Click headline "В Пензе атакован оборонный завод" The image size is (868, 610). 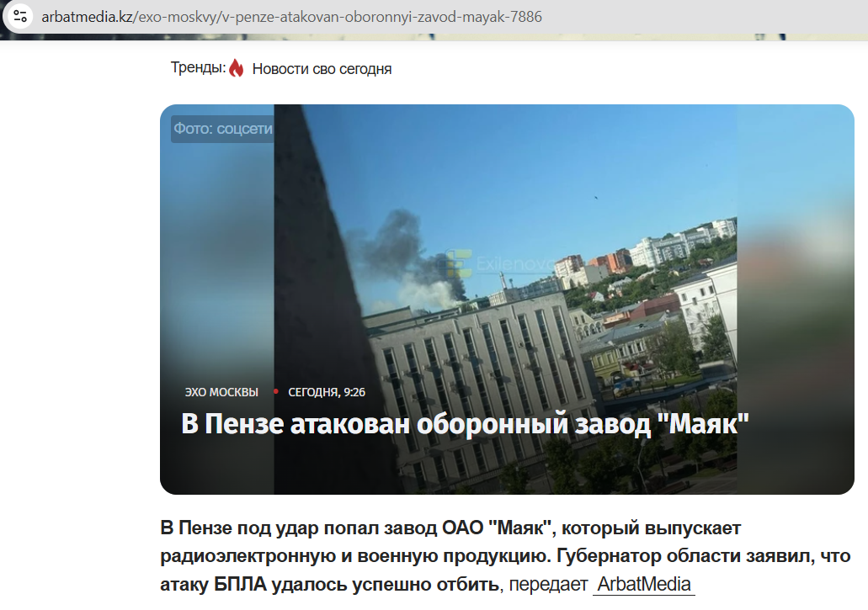pos(465,424)
